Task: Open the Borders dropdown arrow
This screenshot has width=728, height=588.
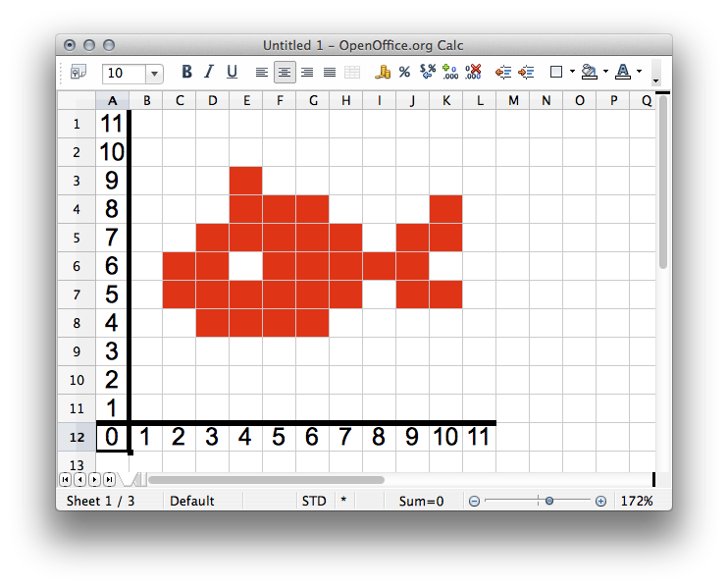Action: 572,72
